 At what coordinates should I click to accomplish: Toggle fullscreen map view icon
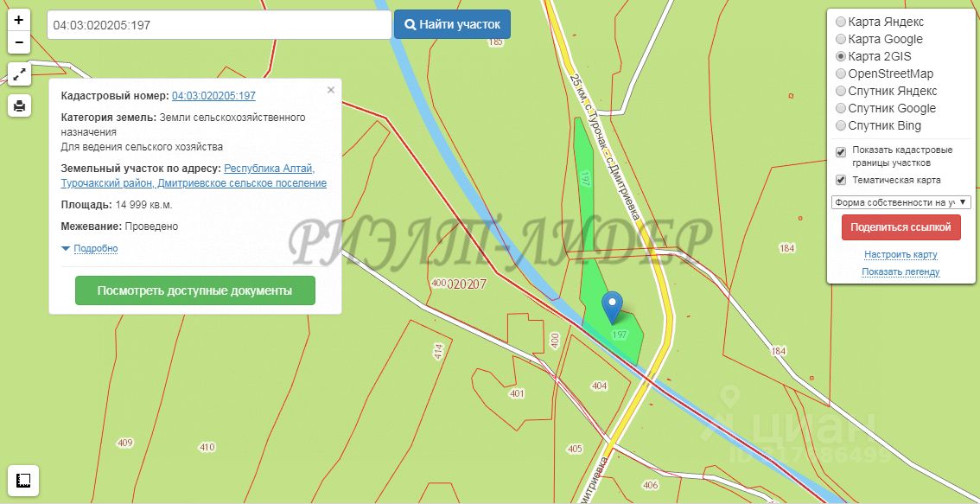19,74
